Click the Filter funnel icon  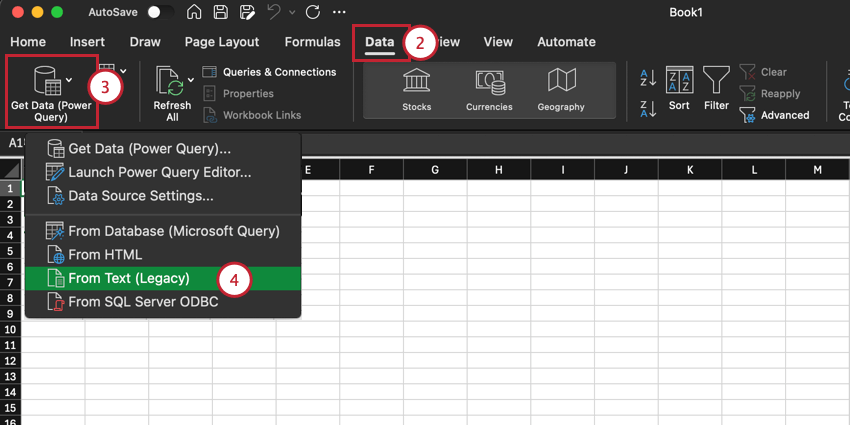715,87
